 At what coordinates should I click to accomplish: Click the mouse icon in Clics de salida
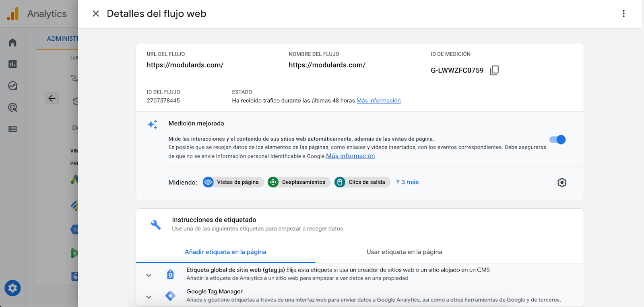click(x=340, y=182)
